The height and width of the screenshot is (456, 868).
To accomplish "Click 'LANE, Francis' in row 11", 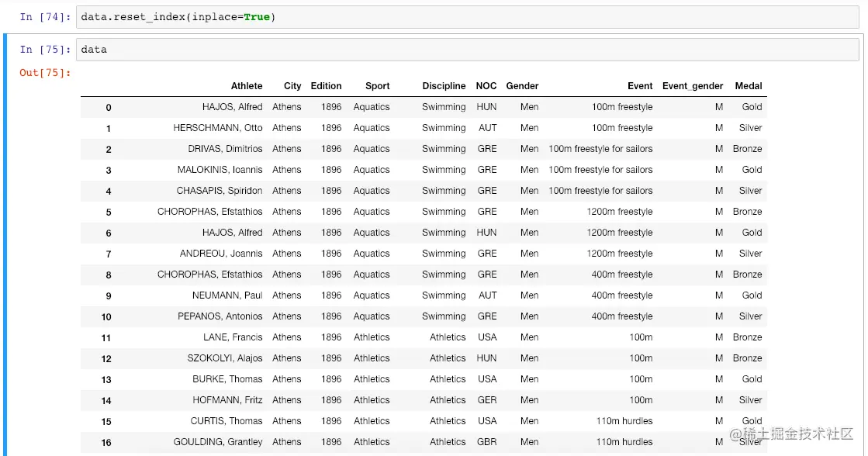I will 234,337.
